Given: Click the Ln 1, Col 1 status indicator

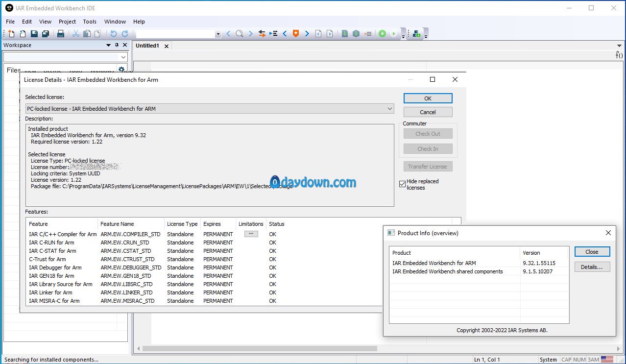Looking at the screenshot, I should point(487,360).
